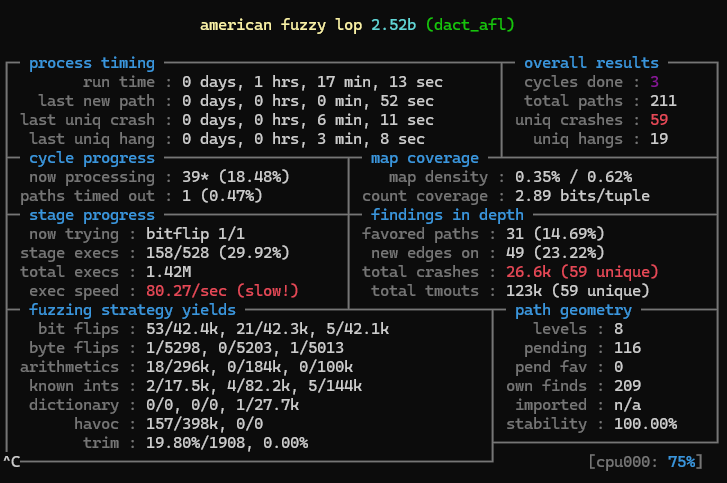Click the last new path time value
Viewport: 727px width, 483px height.
307,101
